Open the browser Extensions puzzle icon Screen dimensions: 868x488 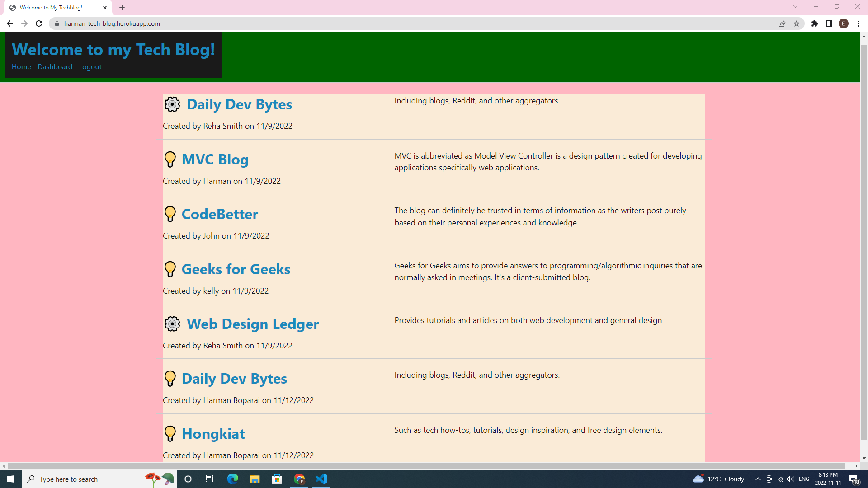click(815, 23)
